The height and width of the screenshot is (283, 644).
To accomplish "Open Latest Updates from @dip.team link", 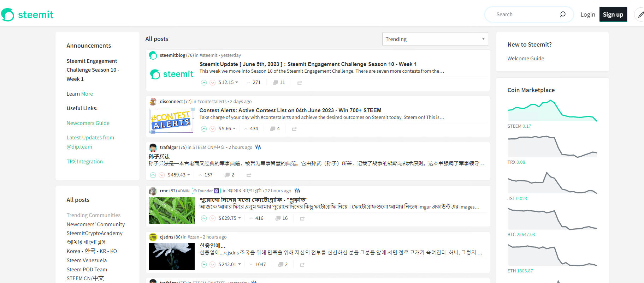I will coord(90,142).
